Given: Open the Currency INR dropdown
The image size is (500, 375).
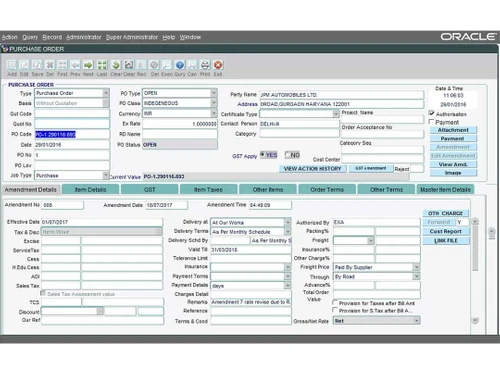Looking at the screenshot, I should coord(214,113).
